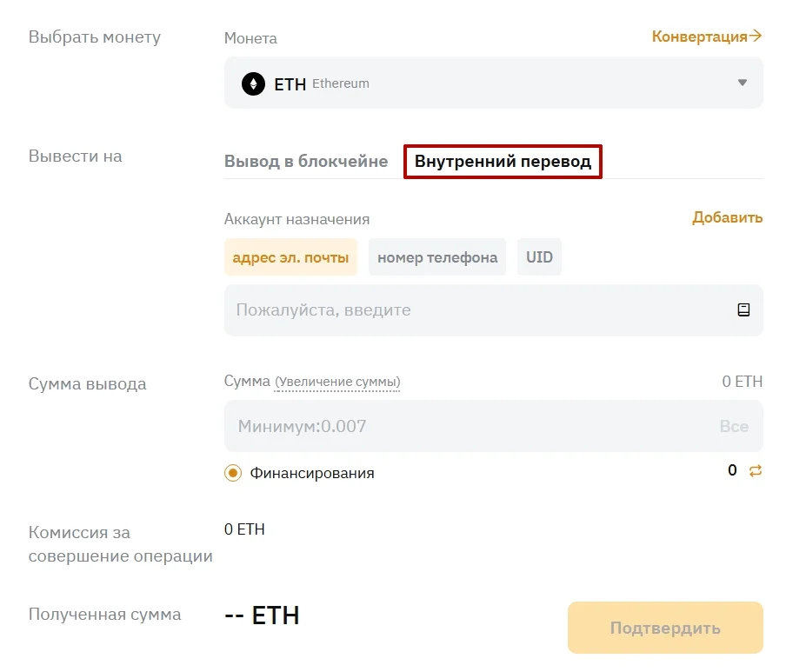Expand the ETH coin dropdown arrow
Image resolution: width=786 pixels, height=672 pixels.
pos(743,83)
